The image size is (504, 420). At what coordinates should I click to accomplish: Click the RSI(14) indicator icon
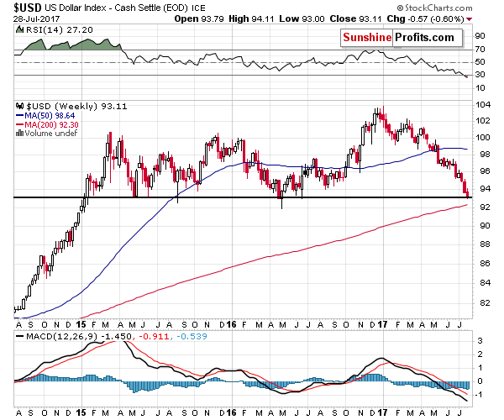click(19, 30)
